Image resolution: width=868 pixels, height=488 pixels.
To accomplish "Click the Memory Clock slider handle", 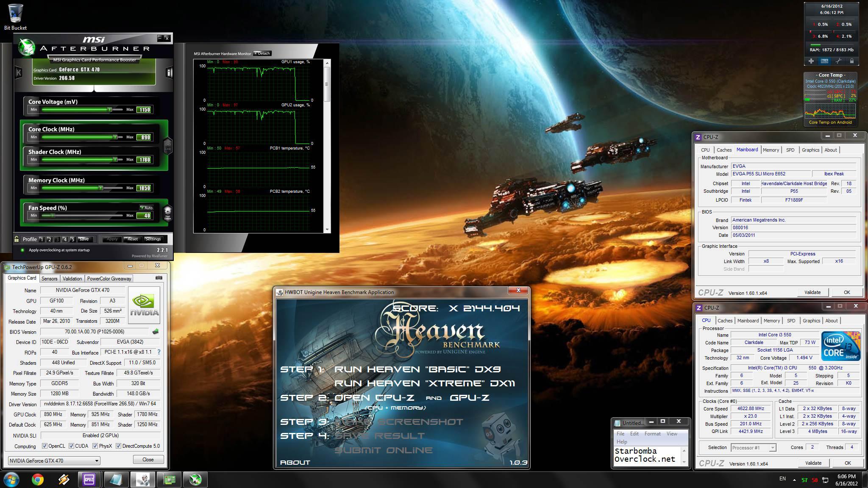I will tap(101, 188).
